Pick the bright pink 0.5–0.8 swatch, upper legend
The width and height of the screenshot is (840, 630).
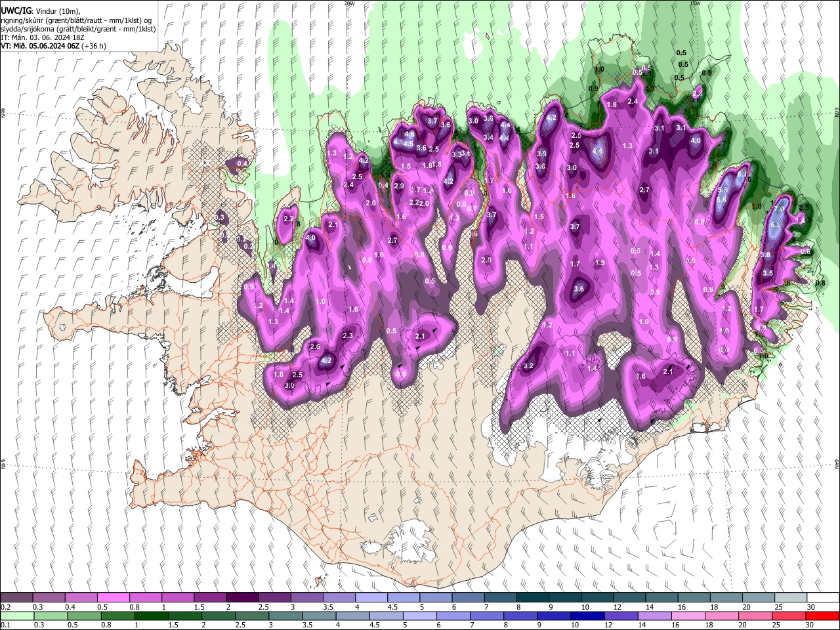(113, 597)
